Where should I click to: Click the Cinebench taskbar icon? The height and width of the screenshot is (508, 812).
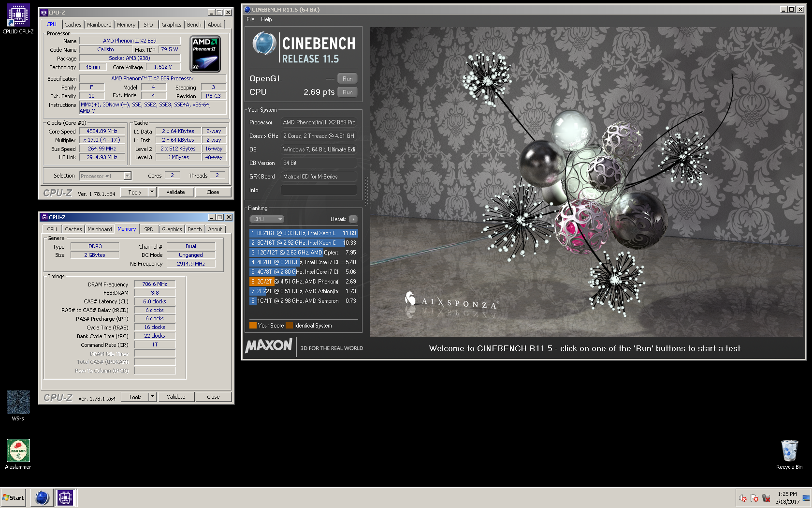pyautogui.click(x=42, y=497)
